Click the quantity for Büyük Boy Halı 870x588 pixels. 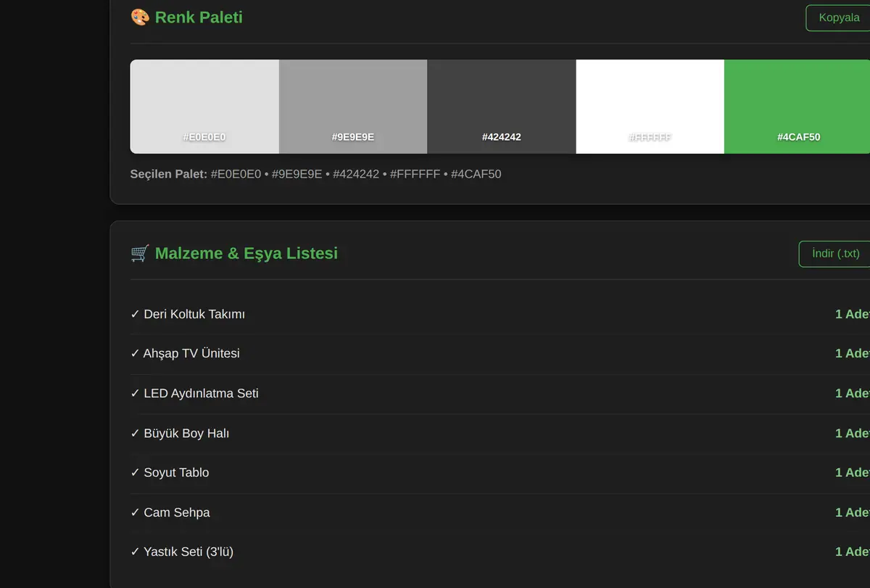[853, 433]
